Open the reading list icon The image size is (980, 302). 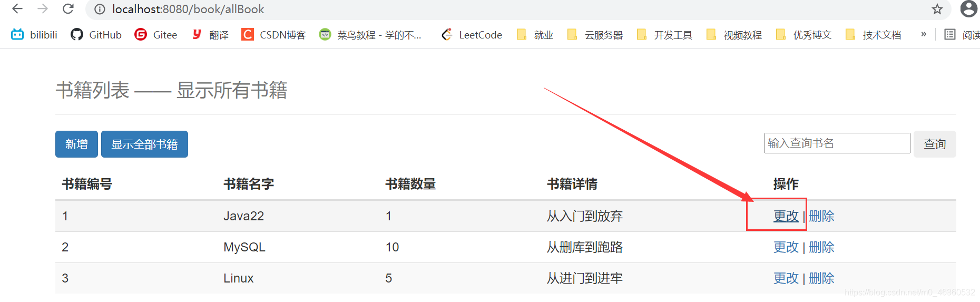(950, 35)
